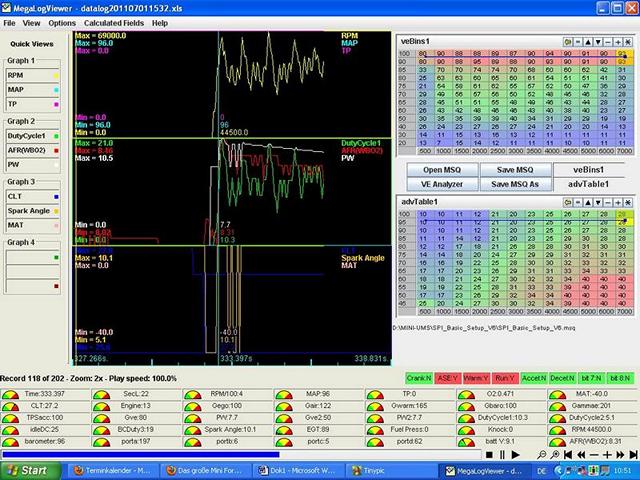Open the RPM field selector in Graph 1

pyautogui.click(x=30, y=74)
